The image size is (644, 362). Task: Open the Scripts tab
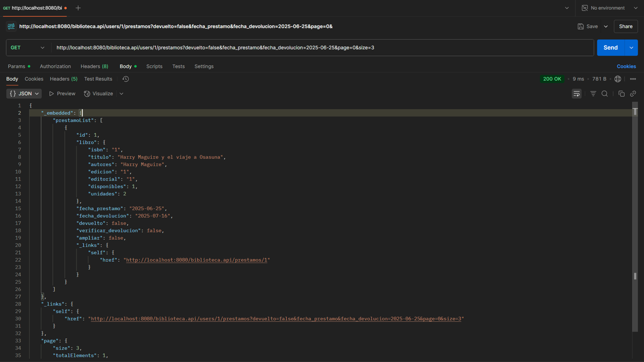point(154,66)
